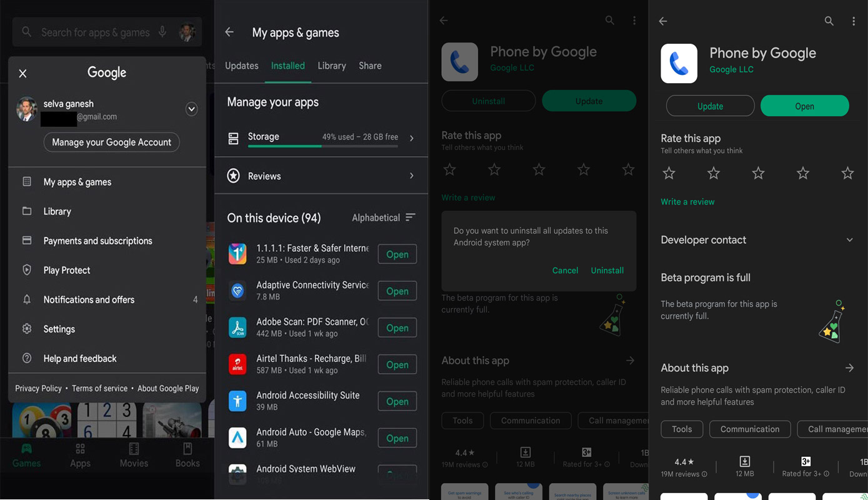Image resolution: width=868 pixels, height=500 pixels.
Task: Tap the profile avatar in the search bar
Action: [x=187, y=32]
